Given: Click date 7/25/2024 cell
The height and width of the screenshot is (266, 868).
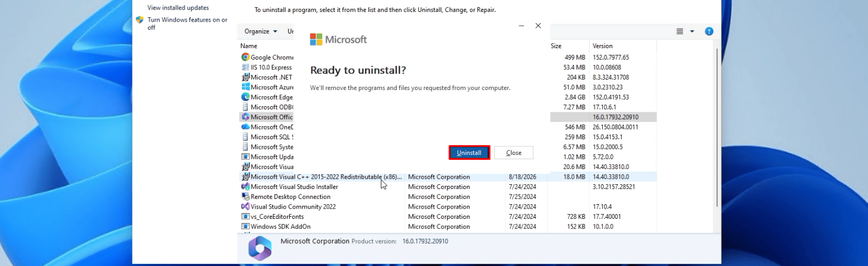Looking at the screenshot, I should pyautogui.click(x=522, y=197).
